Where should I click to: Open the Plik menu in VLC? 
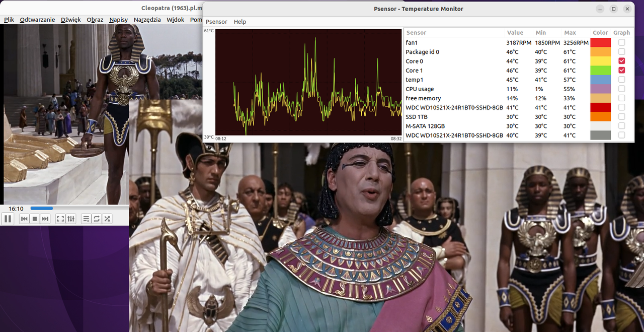point(9,20)
